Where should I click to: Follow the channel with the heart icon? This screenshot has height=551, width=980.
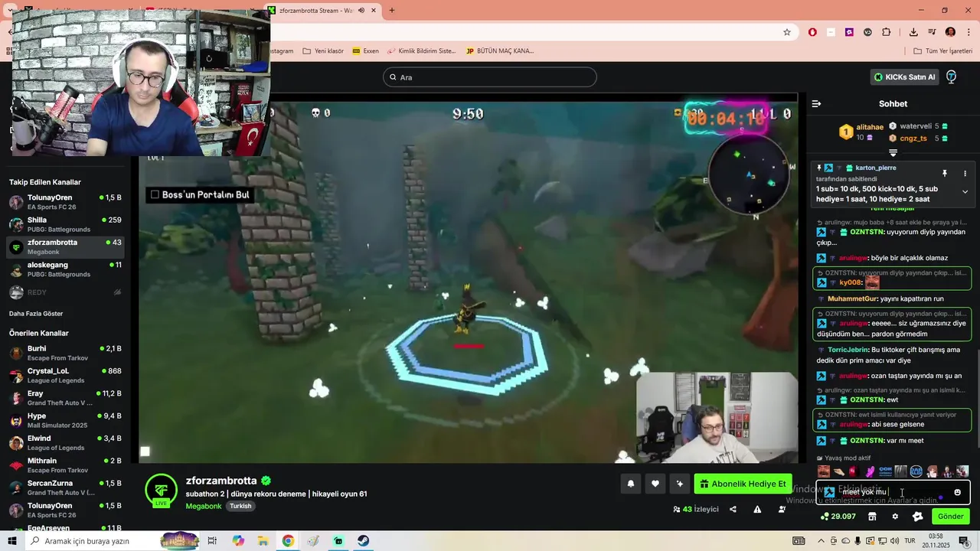pyautogui.click(x=655, y=484)
